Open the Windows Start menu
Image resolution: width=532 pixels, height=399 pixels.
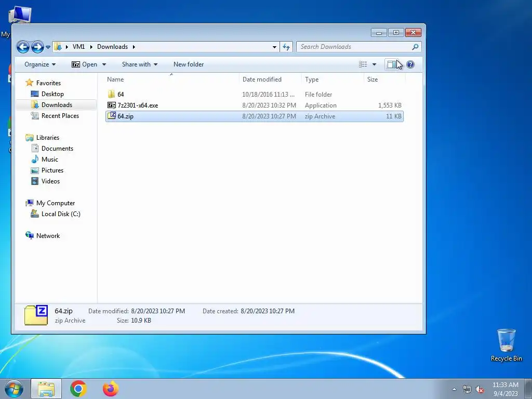point(14,389)
